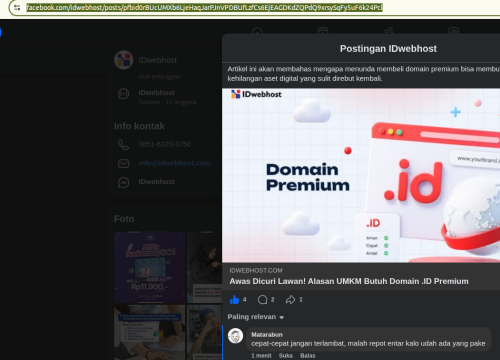Click the IDWEBHOST.COM source label
The width and height of the screenshot is (500, 360).
256,270
